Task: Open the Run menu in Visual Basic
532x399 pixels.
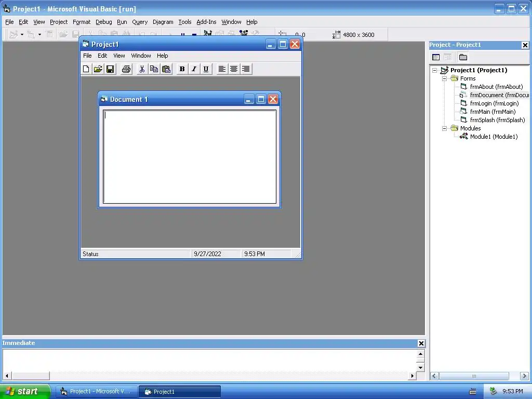Action: coord(122,22)
